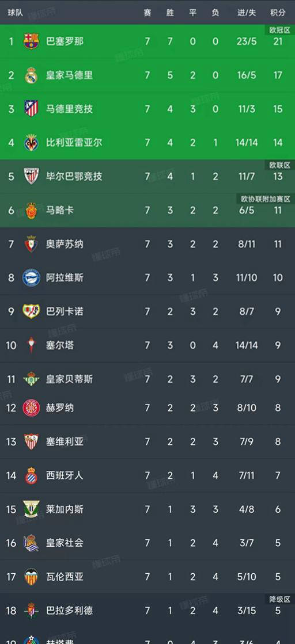Screen dimensions: 295x644
Task: Open team name 奥萨苏纳
Action: tap(65, 244)
